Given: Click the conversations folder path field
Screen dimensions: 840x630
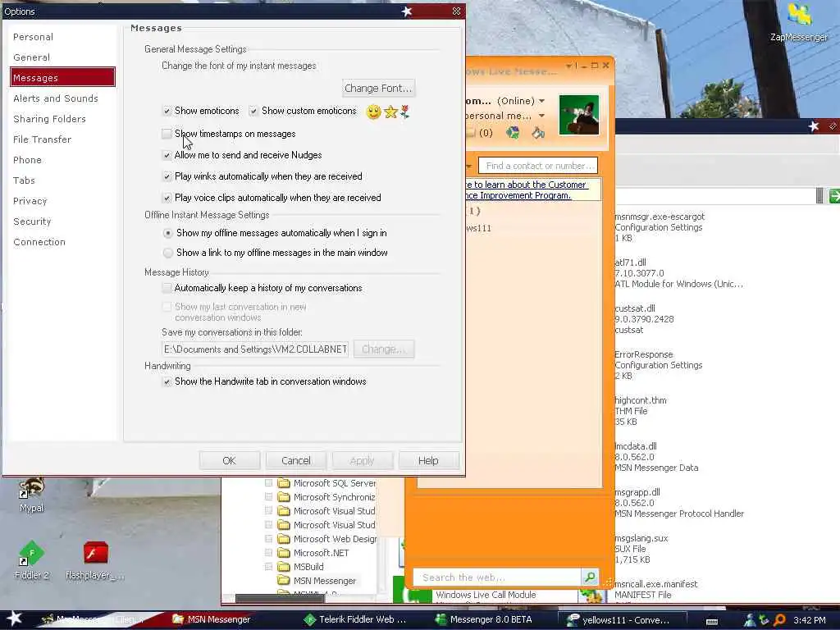Looking at the screenshot, I should pyautogui.click(x=255, y=349).
